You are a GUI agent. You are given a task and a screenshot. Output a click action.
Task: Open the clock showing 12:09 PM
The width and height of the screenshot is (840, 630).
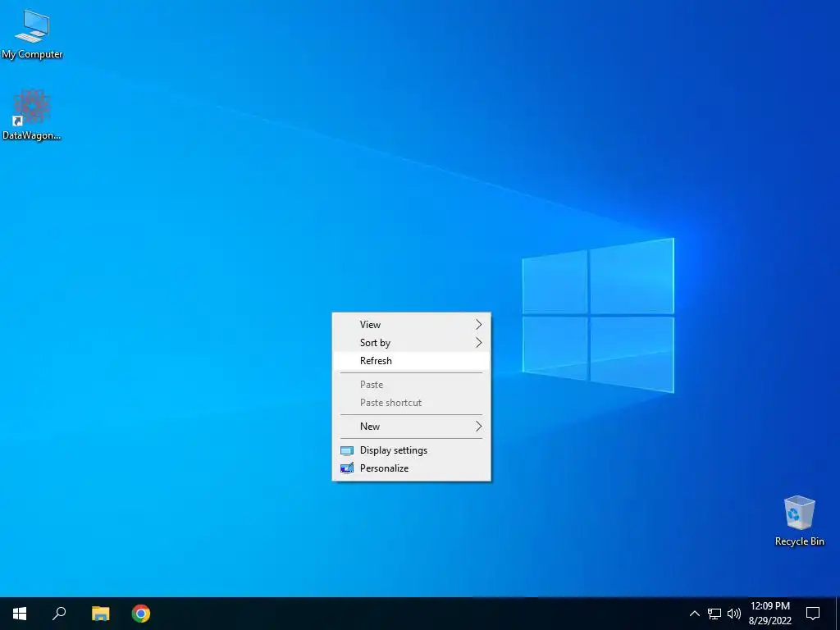tap(769, 614)
